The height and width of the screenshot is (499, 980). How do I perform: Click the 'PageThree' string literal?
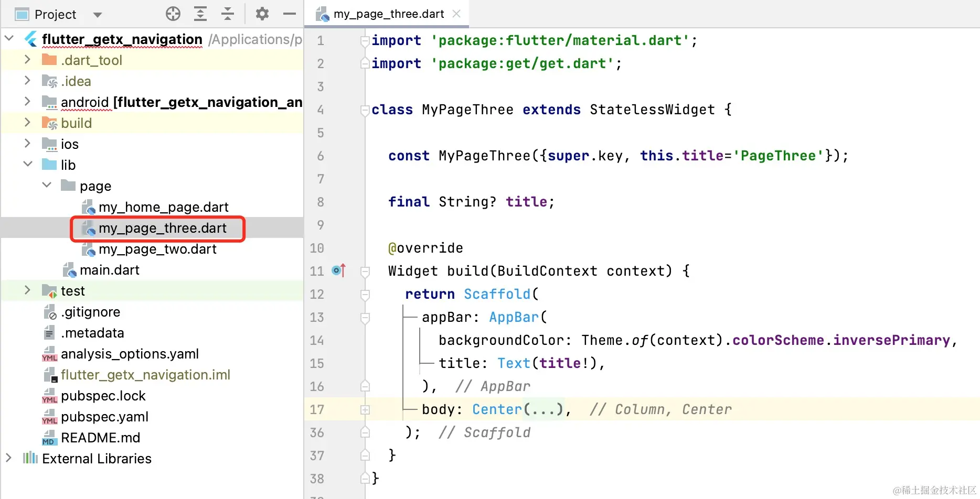click(x=778, y=155)
